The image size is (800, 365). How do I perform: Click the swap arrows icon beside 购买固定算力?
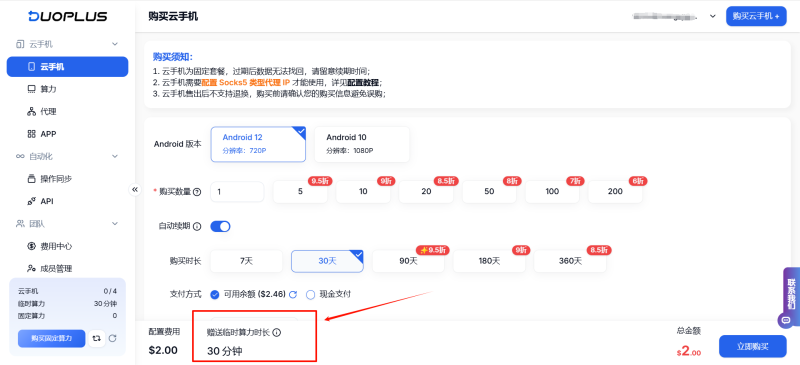tap(96, 338)
